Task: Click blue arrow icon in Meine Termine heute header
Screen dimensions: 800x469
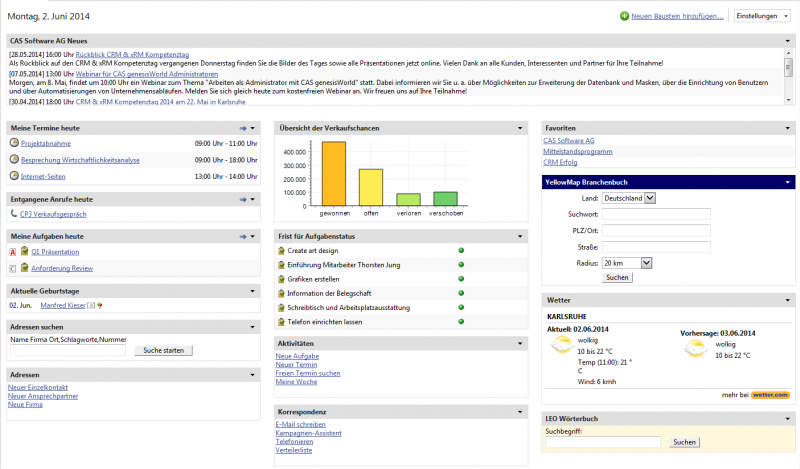Action: coord(243,128)
